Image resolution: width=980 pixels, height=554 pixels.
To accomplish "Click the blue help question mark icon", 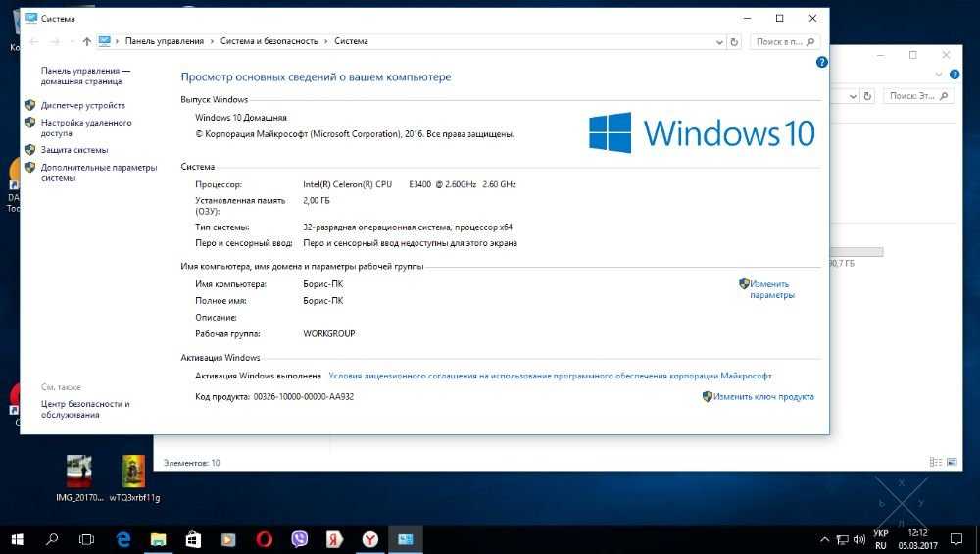I will 822,62.
